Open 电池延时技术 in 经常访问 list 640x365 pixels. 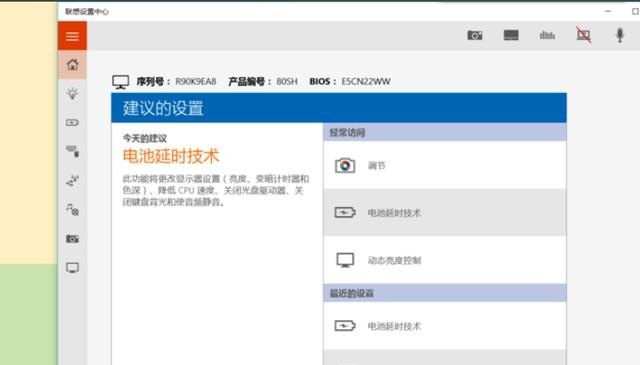[445, 212]
